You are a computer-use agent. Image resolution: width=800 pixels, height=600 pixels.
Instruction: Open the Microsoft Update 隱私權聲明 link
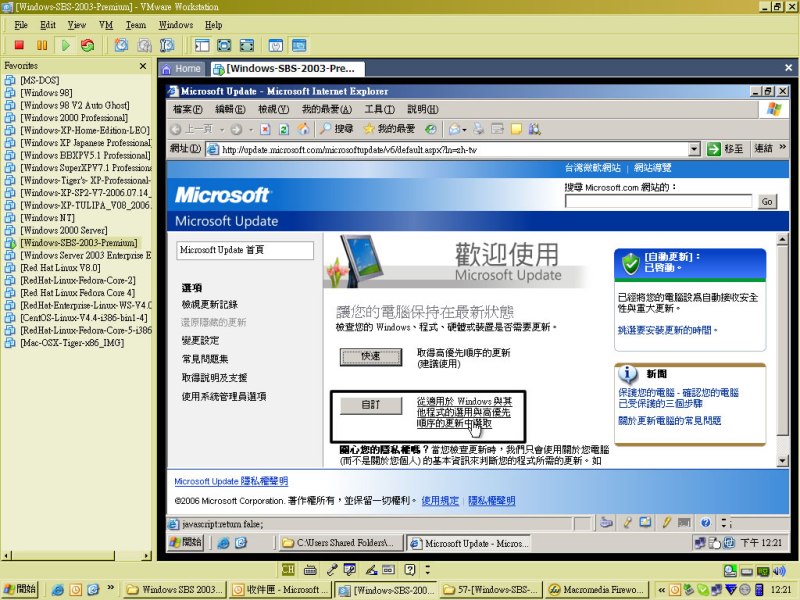click(x=231, y=481)
